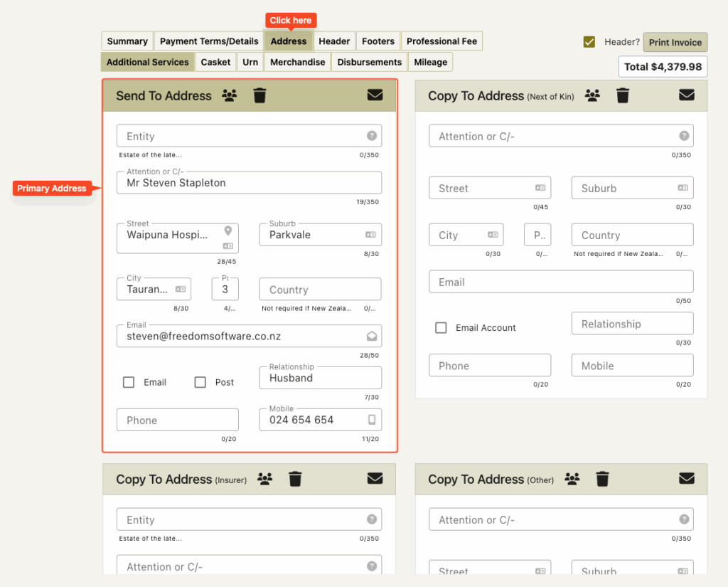Tick the Email Account checkbox
728x587 pixels.
coord(441,328)
